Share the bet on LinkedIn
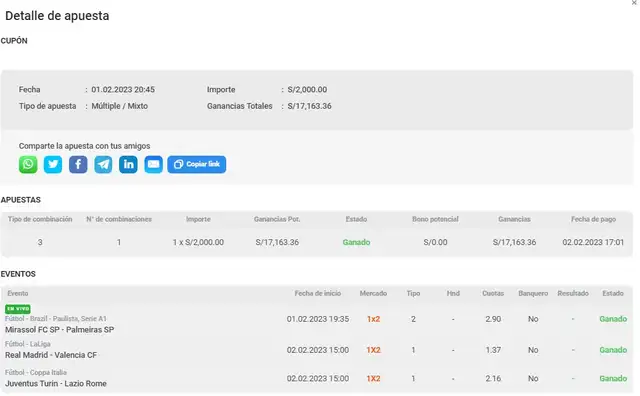Screen dimensions: 640x396 tap(128, 165)
